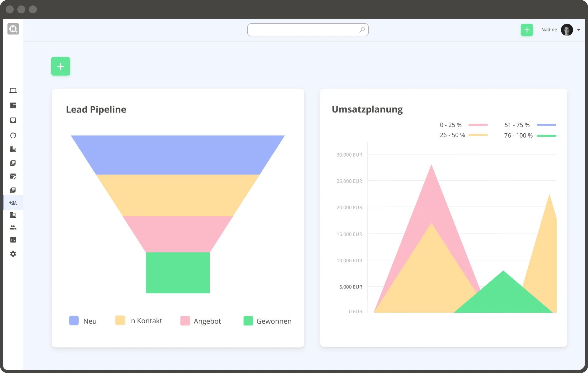Click the pink Angebot legend swatch
The height and width of the screenshot is (373, 588).
pos(185,321)
